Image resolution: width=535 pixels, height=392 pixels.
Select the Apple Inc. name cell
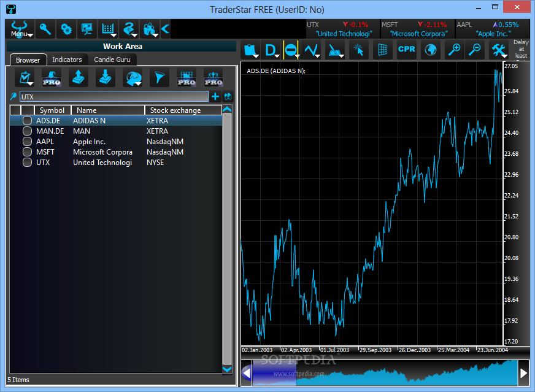point(90,142)
